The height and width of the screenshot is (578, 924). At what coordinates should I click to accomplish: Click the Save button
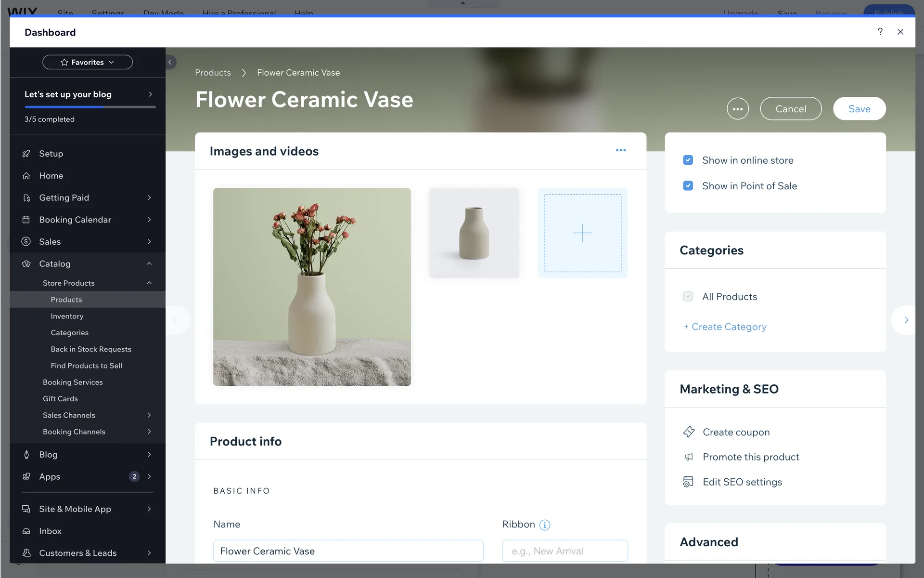coord(859,109)
